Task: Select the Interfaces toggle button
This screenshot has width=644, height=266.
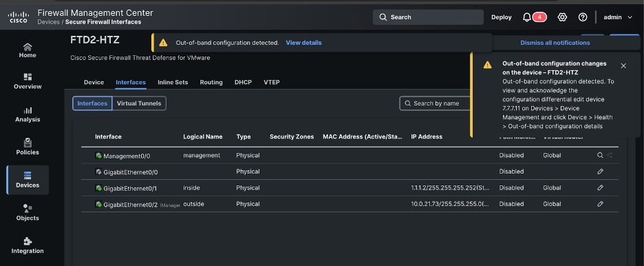Action: coord(92,103)
